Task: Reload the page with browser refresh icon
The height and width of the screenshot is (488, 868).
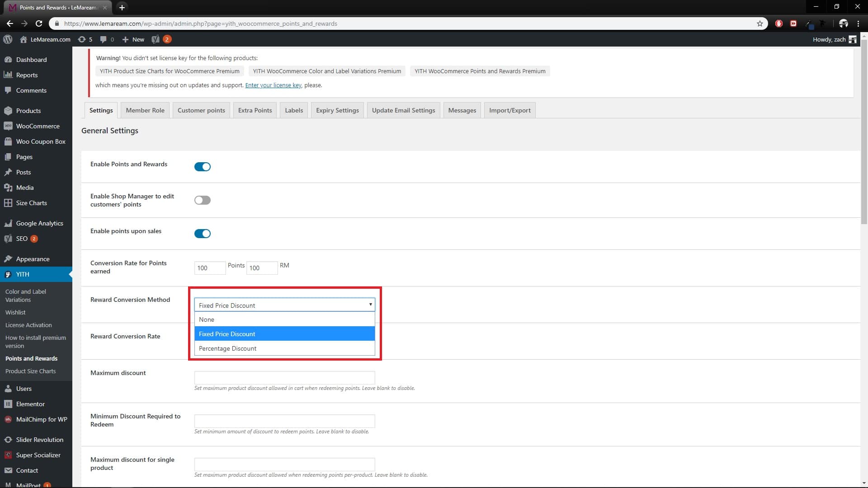Action: pyautogui.click(x=39, y=23)
